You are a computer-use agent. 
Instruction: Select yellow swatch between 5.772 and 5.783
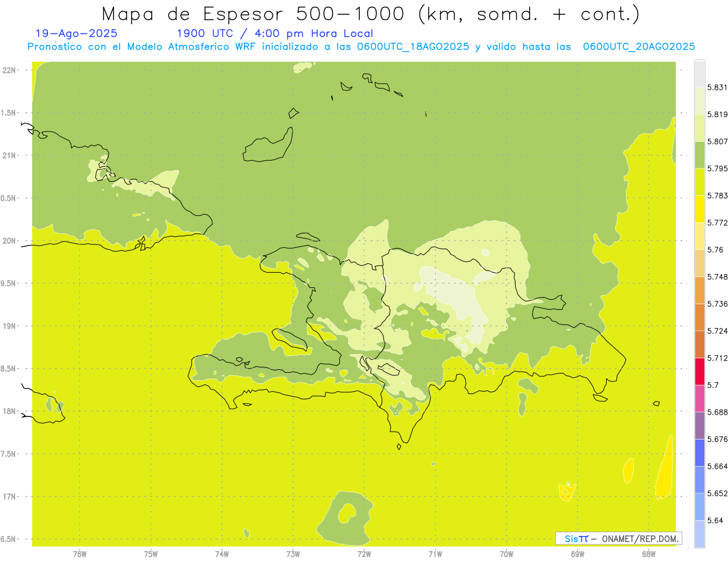tap(699, 209)
